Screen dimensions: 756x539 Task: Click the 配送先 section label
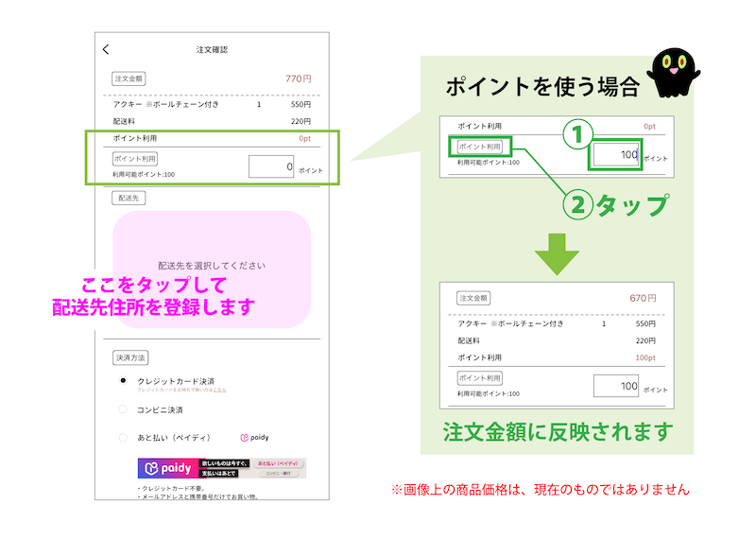coord(128,198)
